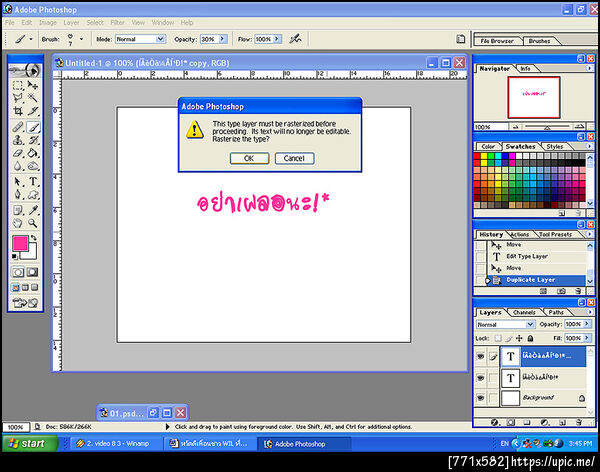Hide the unselected type layer eye

[x=481, y=377]
